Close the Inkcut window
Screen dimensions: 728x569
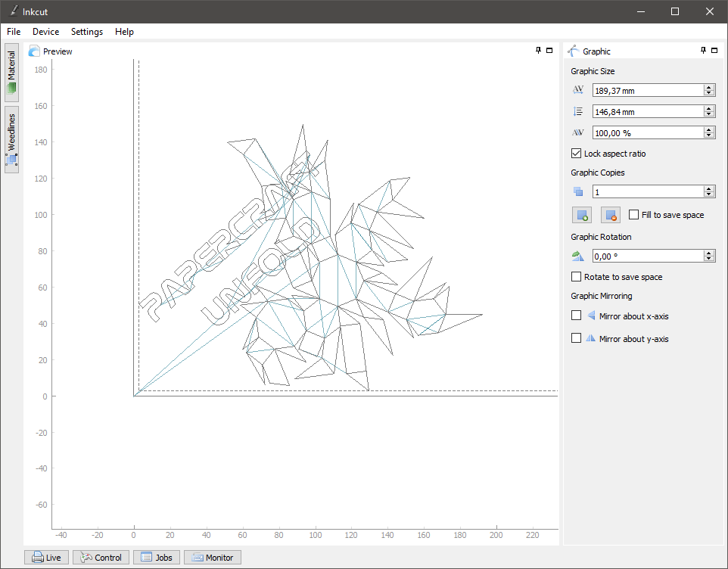[709, 11]
